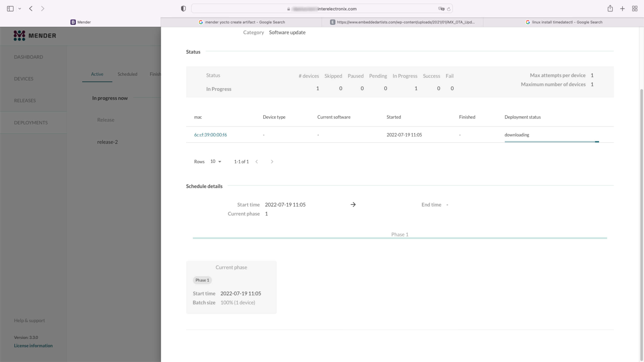Viewport: 644px width, 362px height.
Task: Click the forward arrow between start and end time
Action: 353,204
